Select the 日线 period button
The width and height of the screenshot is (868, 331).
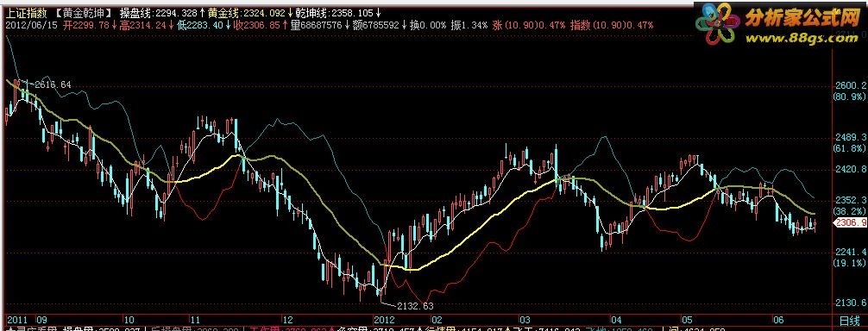[850, 319]
